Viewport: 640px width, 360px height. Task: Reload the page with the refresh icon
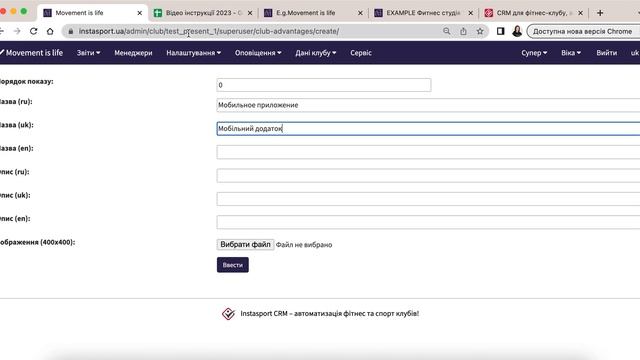tap(33, 31)
